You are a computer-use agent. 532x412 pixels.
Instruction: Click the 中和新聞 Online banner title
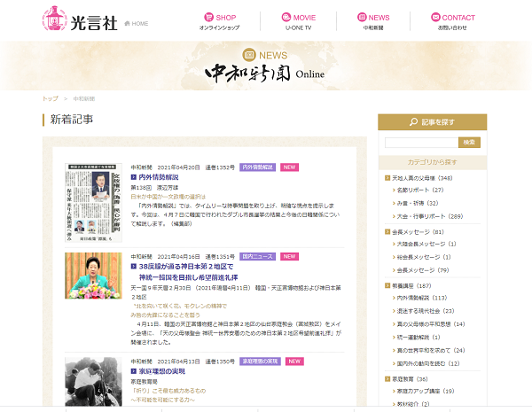264,74
